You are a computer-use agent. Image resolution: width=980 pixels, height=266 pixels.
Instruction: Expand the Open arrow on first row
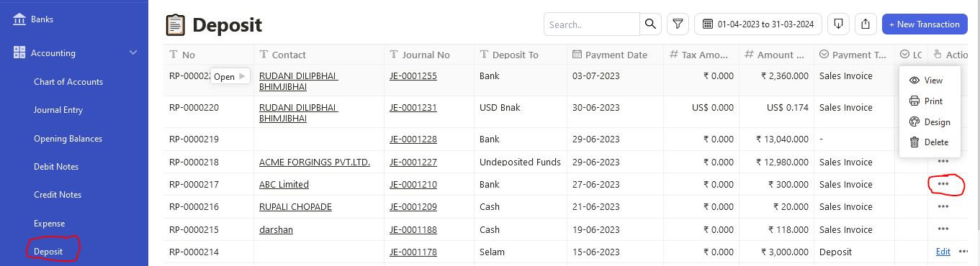pos(242,76)
